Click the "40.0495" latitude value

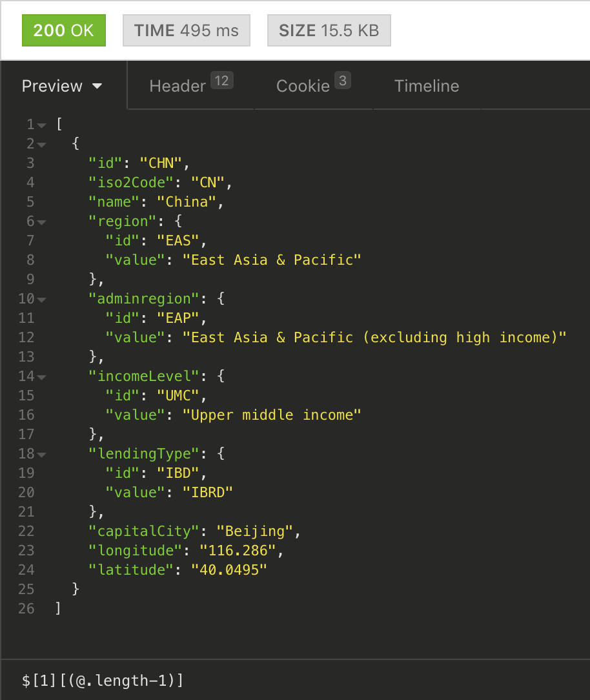tap(229, 570)
